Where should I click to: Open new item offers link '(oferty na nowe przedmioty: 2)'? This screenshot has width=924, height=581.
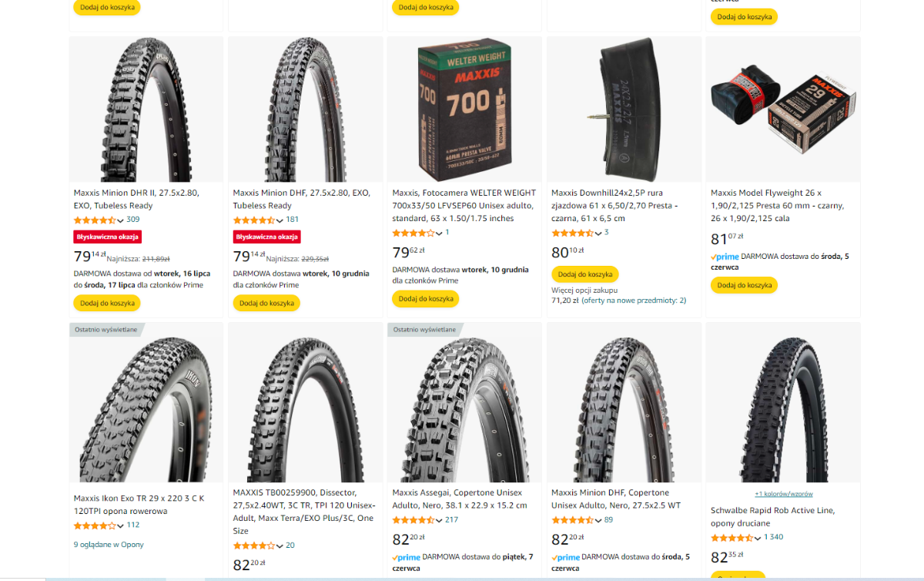[634, 301]
